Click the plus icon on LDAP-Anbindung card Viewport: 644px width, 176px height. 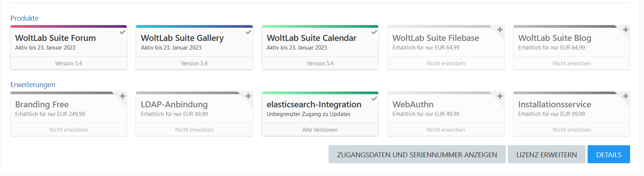[x=248, y=96]
